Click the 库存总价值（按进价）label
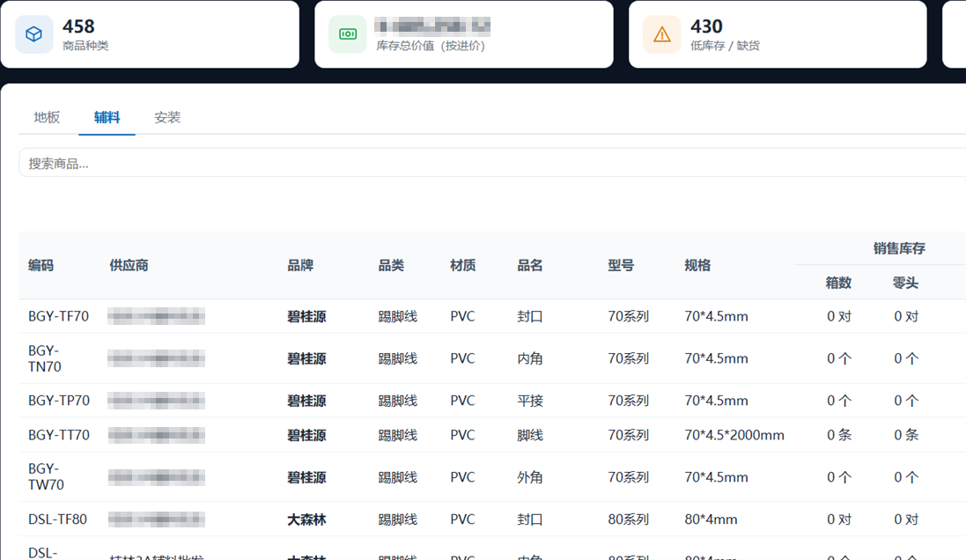 coord(431,46)
